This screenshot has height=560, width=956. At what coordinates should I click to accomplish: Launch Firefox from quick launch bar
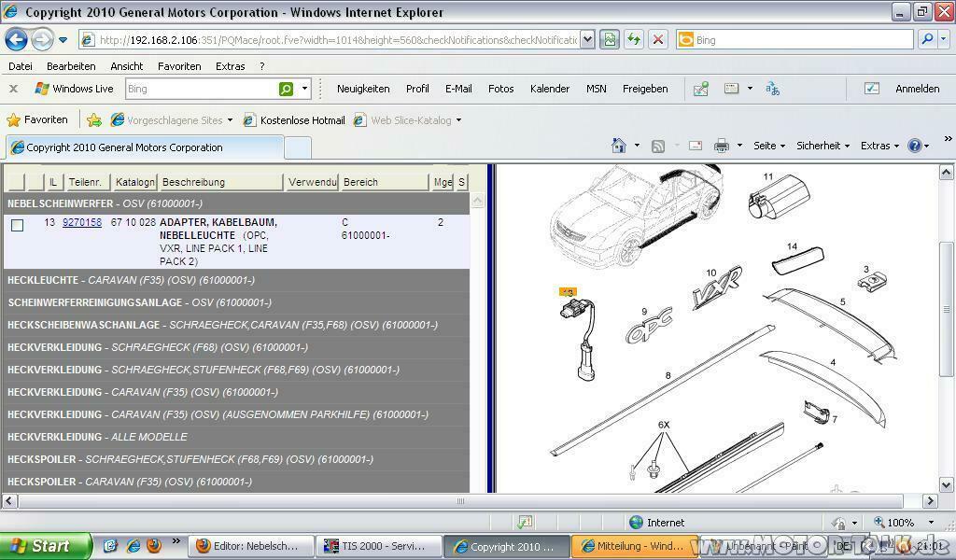pos(154,545)
